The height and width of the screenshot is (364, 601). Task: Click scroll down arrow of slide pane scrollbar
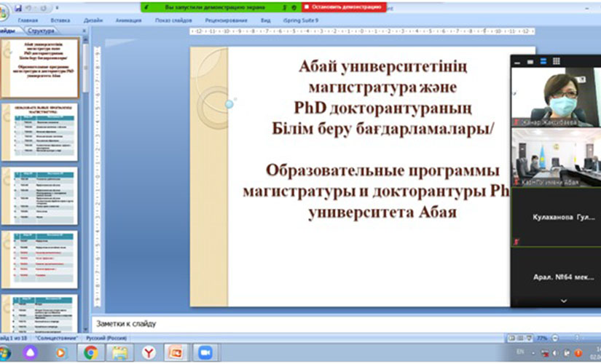pyautogui.click(x=85, y=329)
